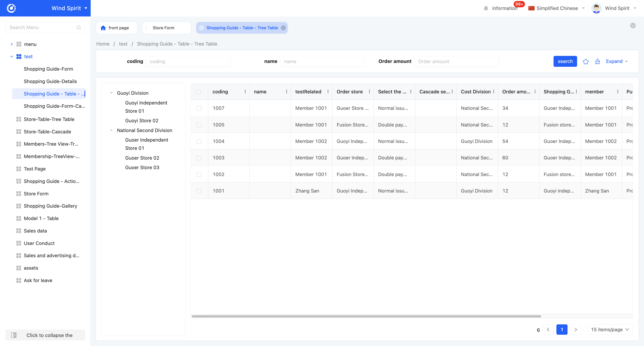Open the member column options menu
This screenshot has width=644, height=346.
[618, 92]
